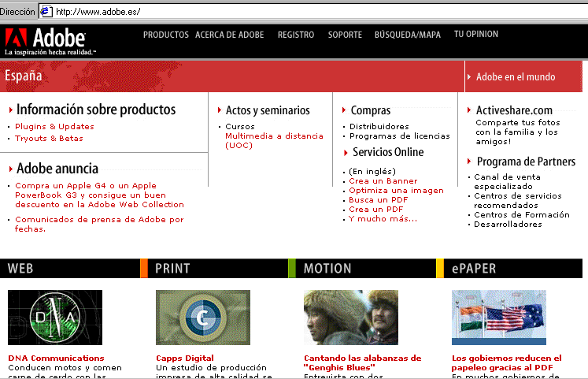
Task: Click the flags photo thumbnail under ePAPER
Action: [499, 318]
